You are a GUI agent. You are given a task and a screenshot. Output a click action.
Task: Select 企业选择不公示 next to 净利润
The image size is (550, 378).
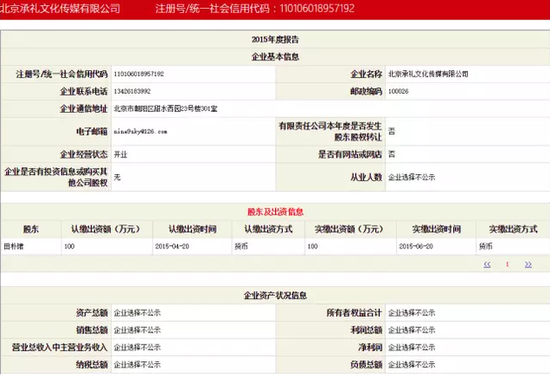click(412, 347)
